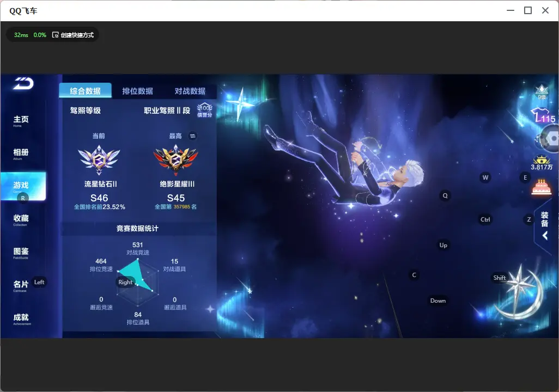Image resolution: width=559 pixels, height=392 pixels.
Task: Switch to the 排位数据 tab
Action: click(x=138, y=91)
